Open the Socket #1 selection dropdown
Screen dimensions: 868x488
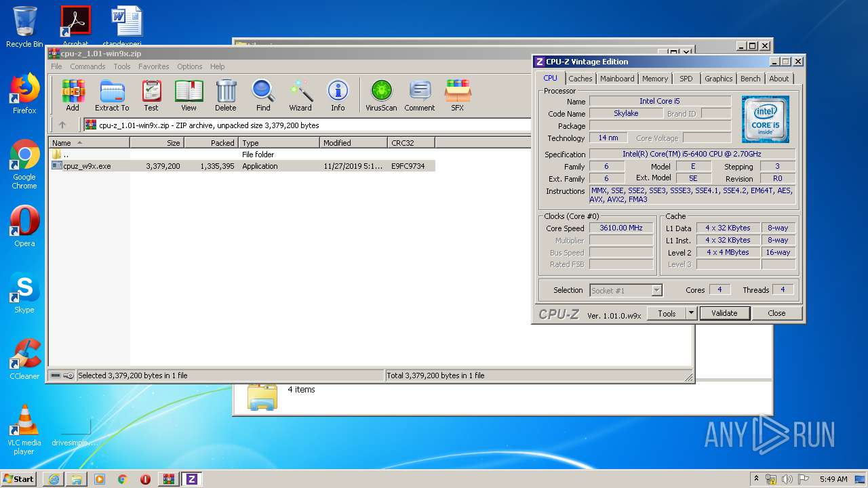pos(626,290)
